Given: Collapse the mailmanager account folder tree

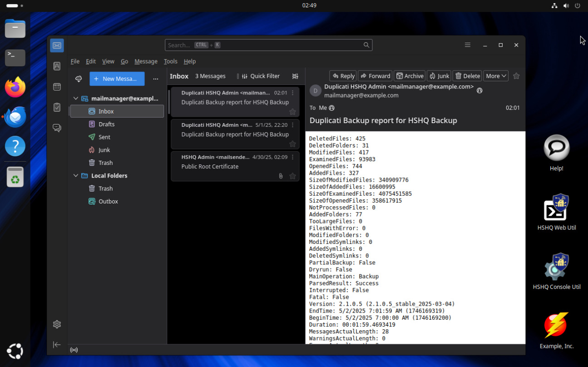Looking at the screenshot, I should 76,99.
